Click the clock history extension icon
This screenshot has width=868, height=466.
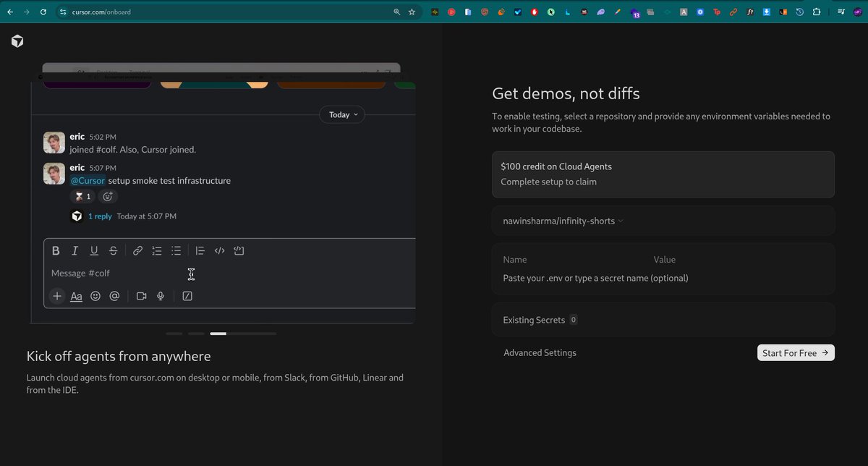tap(800, 12)
